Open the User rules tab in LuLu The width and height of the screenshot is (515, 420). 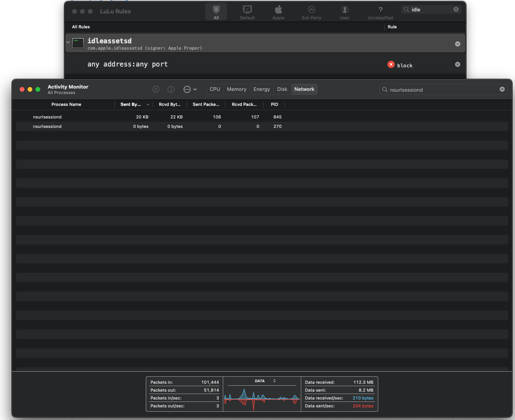coord(344,12)
